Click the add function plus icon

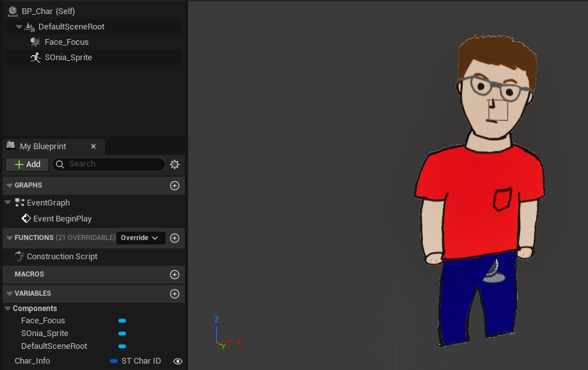tap(175, 238)
